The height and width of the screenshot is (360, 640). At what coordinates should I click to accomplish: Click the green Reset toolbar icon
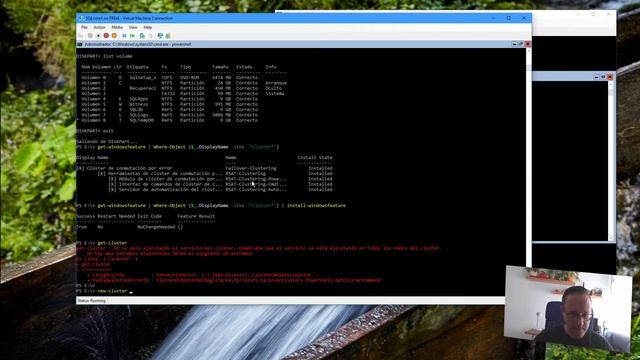(x=132, y=36)
